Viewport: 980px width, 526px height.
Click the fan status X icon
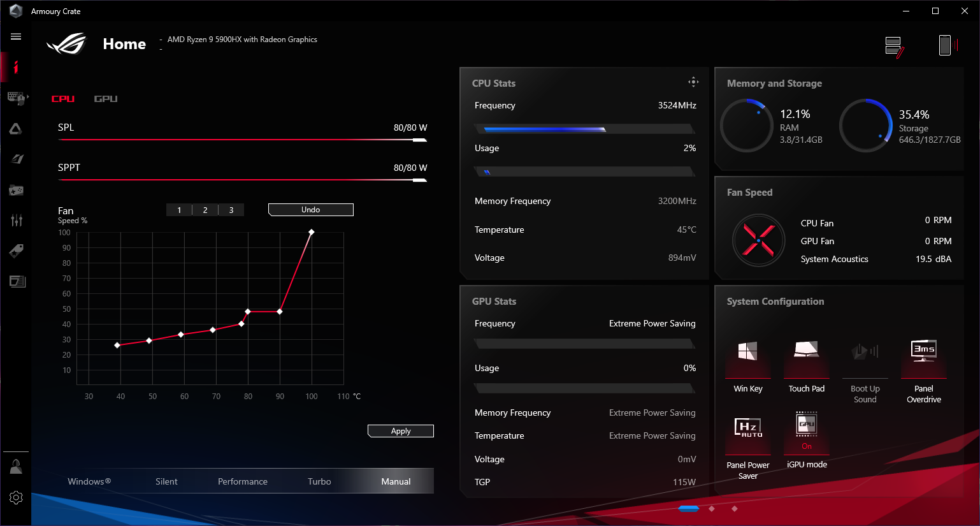point(758,240)
